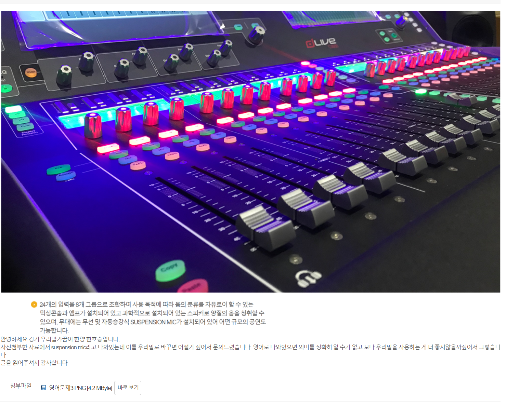The image size is (532, 405).
Task: Toggle the green In button at left edge
Action: (x=6, y=88)
